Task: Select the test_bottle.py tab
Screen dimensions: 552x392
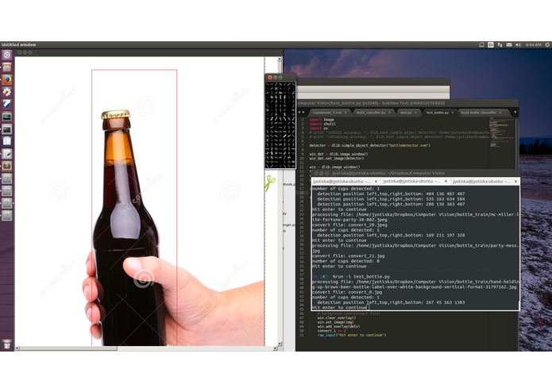Action: [438, 113]
